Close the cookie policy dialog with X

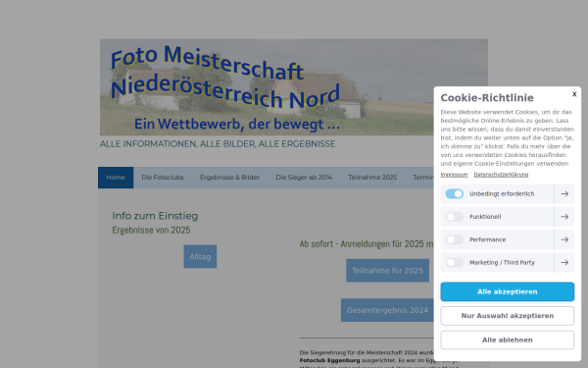coord(574,94)
